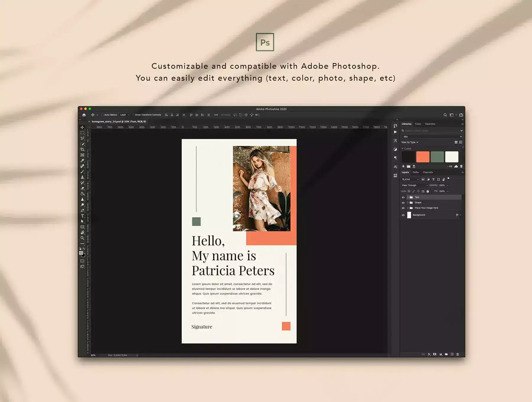Select the Crop tool
This screenshot has width=532, height=402.
(x=82, y=150)
